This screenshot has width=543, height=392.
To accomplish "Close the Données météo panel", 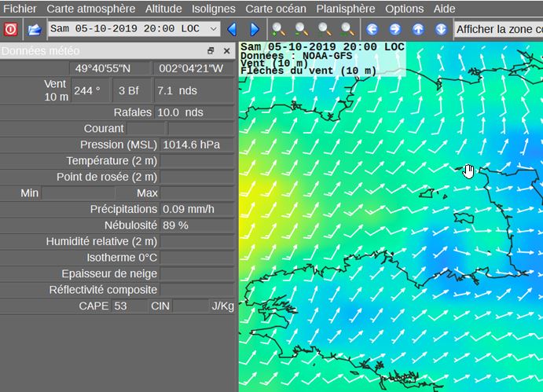I will tap(227, 51).
